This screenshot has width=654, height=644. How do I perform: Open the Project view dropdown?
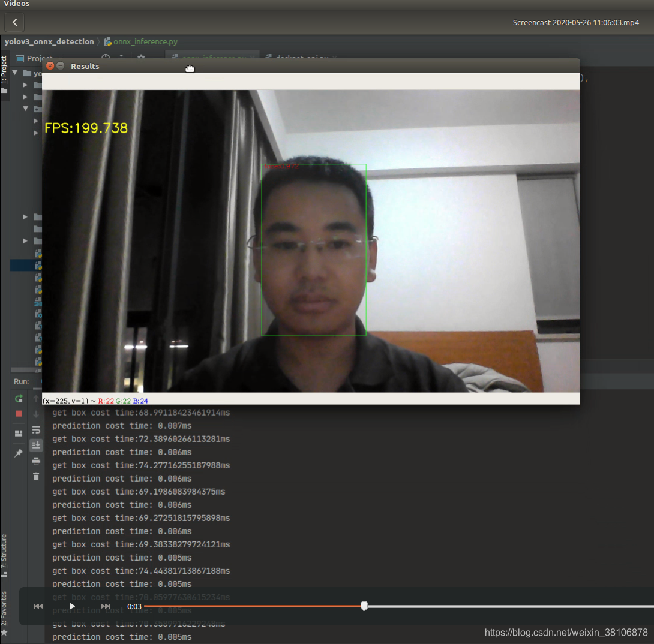point(40,58)
